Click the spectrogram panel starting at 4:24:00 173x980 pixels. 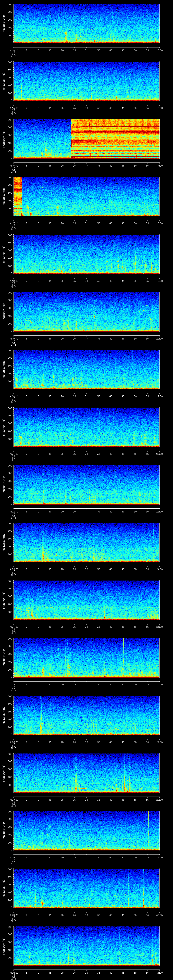pyautogui.click(x=87, y=600)
